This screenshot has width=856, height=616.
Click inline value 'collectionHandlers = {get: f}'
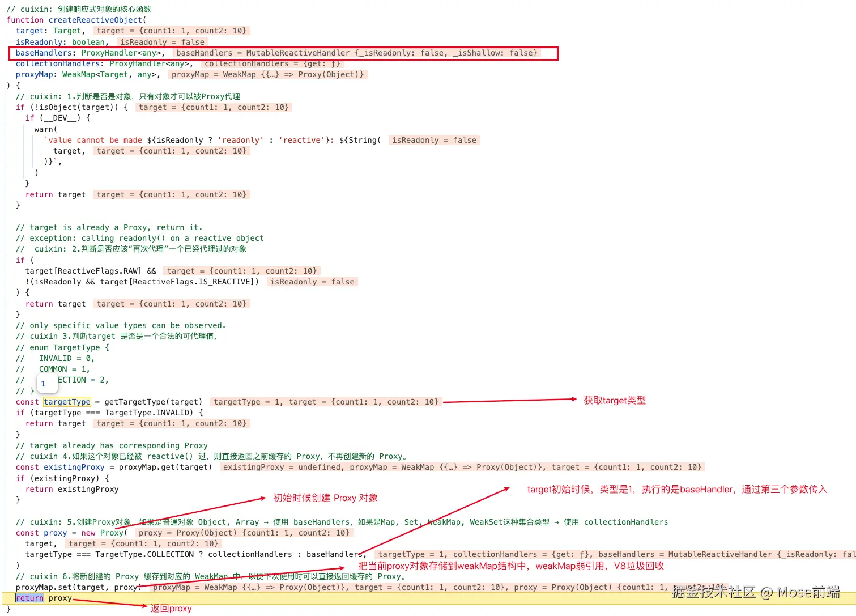(x=272, y=63)
